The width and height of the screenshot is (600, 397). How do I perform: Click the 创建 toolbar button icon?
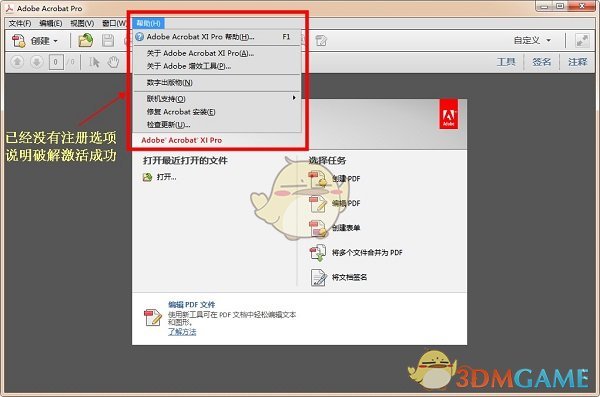[19, 41]
